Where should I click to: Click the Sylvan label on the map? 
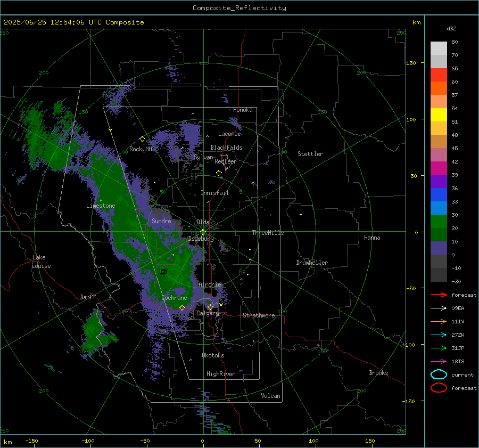point(203,157)
